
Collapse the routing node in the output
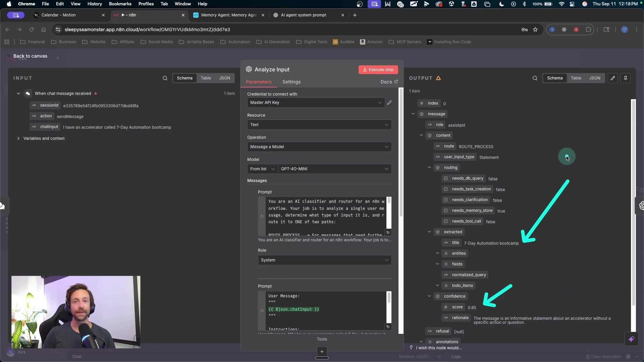pos(429,168)
